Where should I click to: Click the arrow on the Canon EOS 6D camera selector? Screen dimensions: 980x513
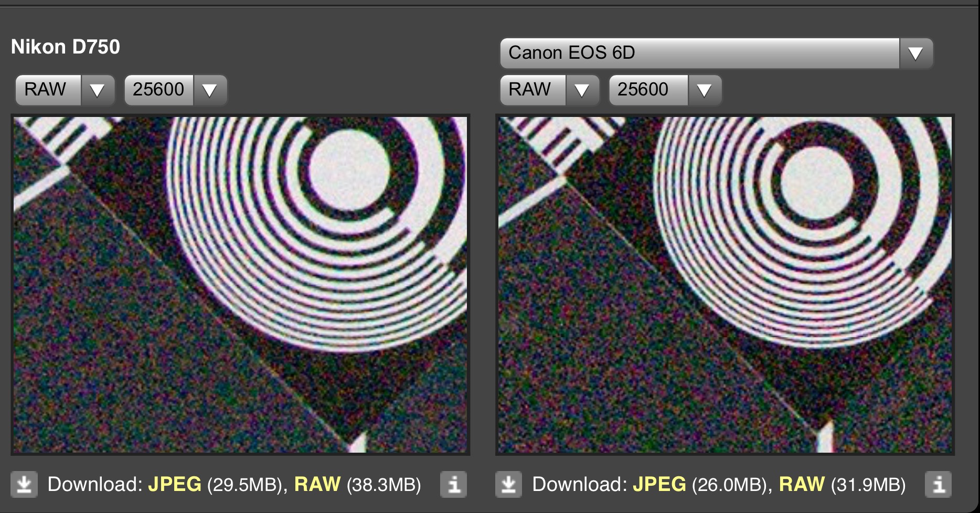pyautogui.click(x=915, y=54)
